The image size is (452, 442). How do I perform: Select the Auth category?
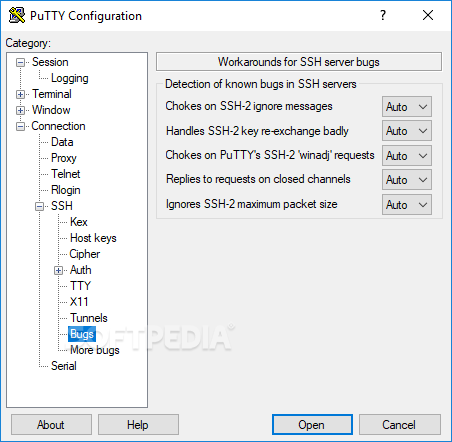tap(80, 270)
